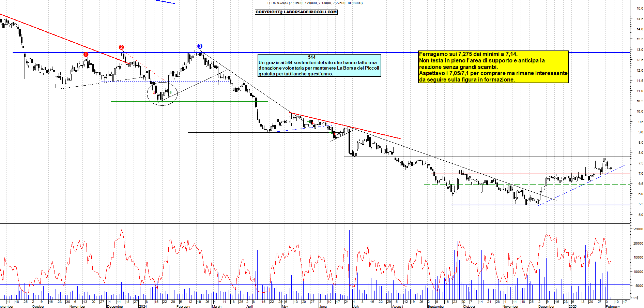Click the 20000 volume axis label
Screen dimensions: 644x308
pyautogui.click(x=638, y=244)
